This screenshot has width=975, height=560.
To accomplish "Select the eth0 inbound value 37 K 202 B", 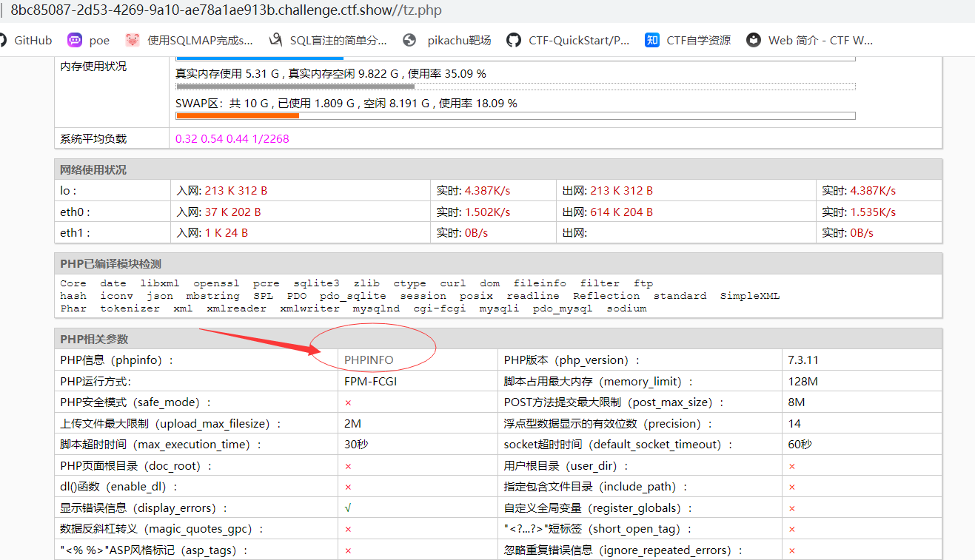I will coord(232,212).
